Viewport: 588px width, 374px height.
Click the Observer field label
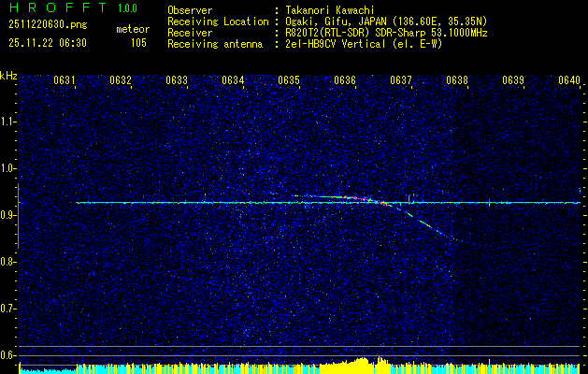(x=190, y=10)
